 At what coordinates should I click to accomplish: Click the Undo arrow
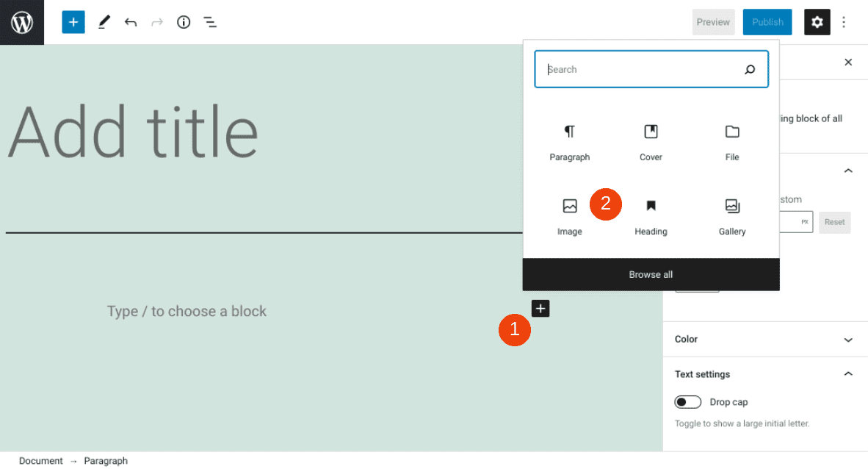tap(131, 22)
